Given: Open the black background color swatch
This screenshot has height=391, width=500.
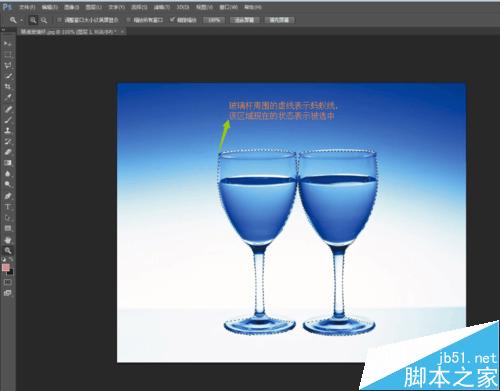Looking at the screenshot, I should [11, 272].
